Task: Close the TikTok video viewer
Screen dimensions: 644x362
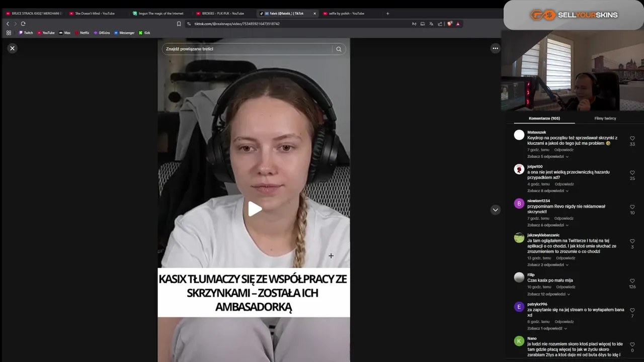Action: [x=13, y=48]
